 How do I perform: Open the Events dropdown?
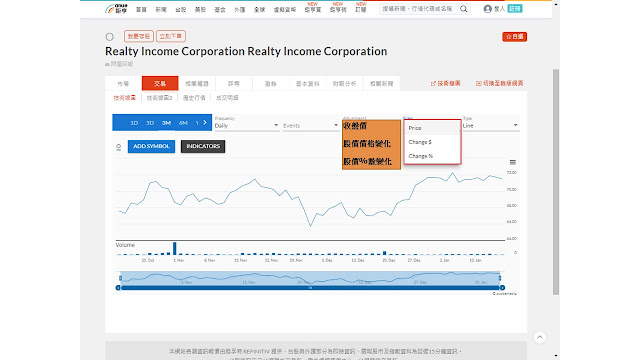pyautogui.click(x=311, y=125)
